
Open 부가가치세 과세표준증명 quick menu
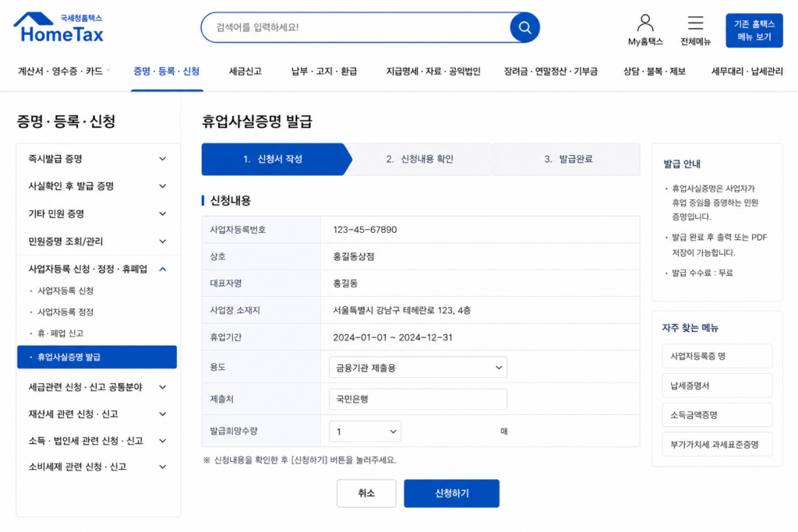click(717, 445)
